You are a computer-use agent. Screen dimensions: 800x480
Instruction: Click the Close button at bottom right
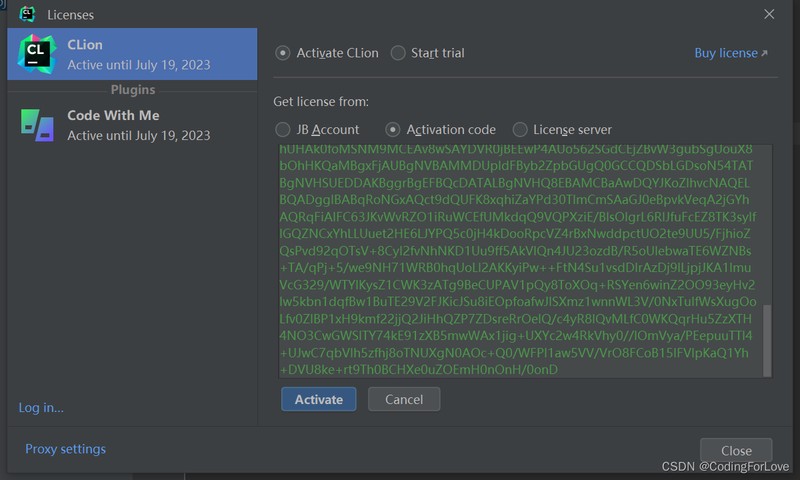pos(736,450)
